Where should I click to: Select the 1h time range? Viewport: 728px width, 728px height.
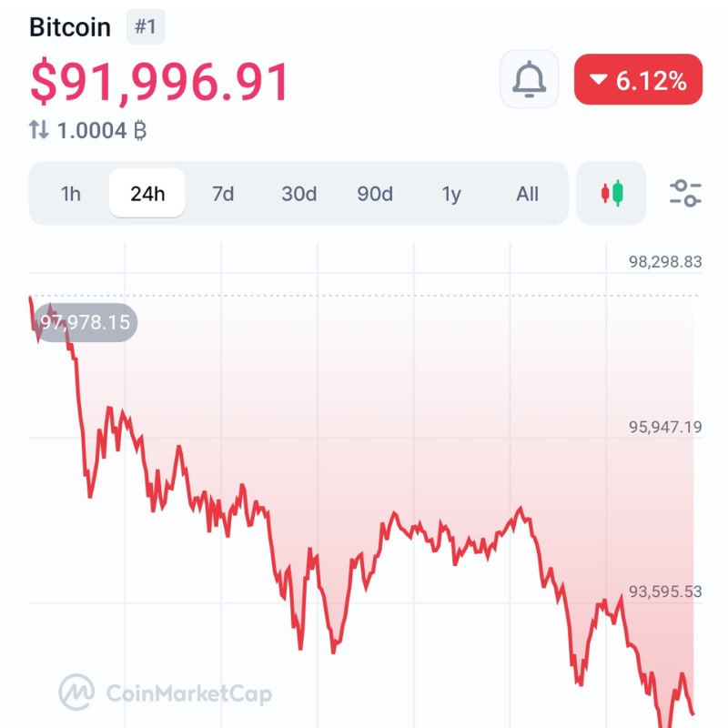[71, 194]
